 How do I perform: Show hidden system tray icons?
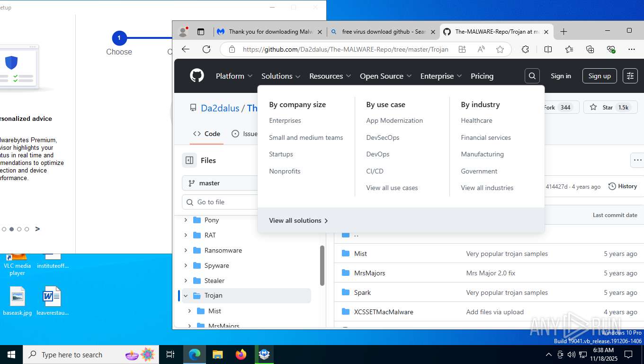549,354
